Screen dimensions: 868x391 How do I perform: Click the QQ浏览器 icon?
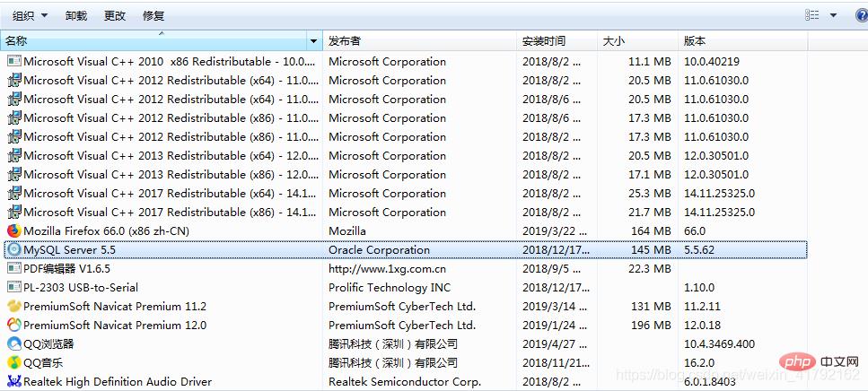(13, 344)
